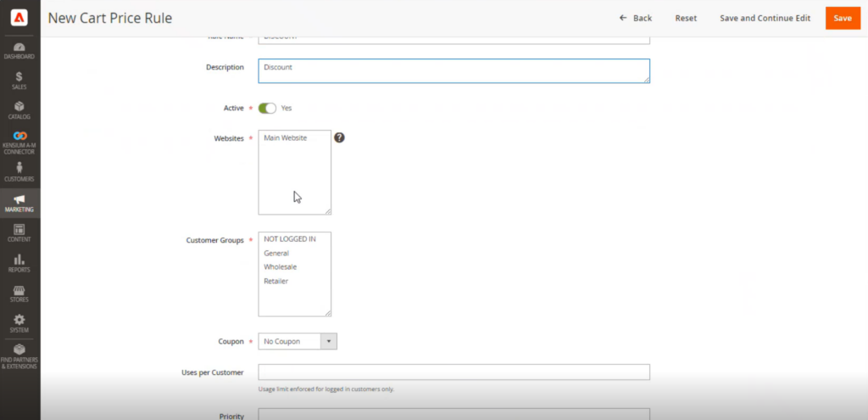The image size is (868, 420).
Task: Click into the Description text area
Action: 454,71
